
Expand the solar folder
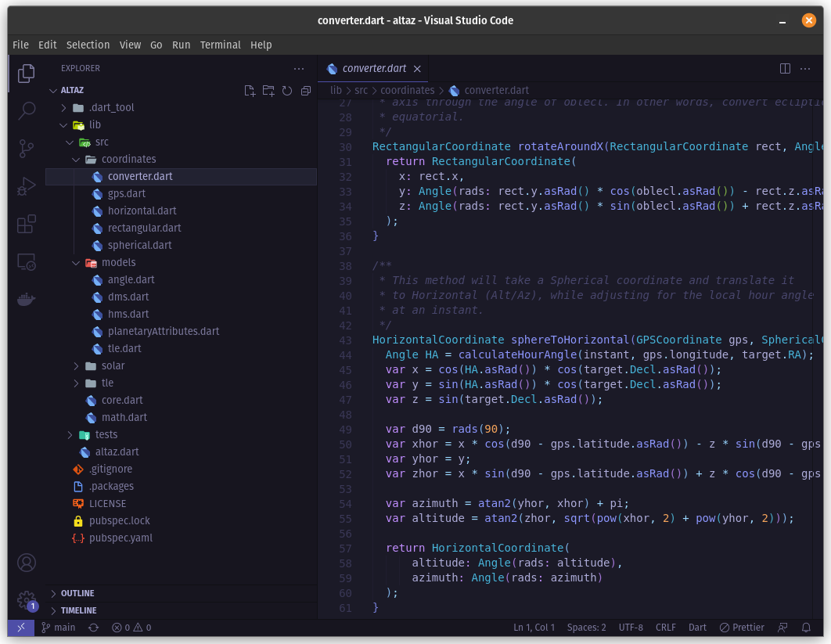pos(113,365)
